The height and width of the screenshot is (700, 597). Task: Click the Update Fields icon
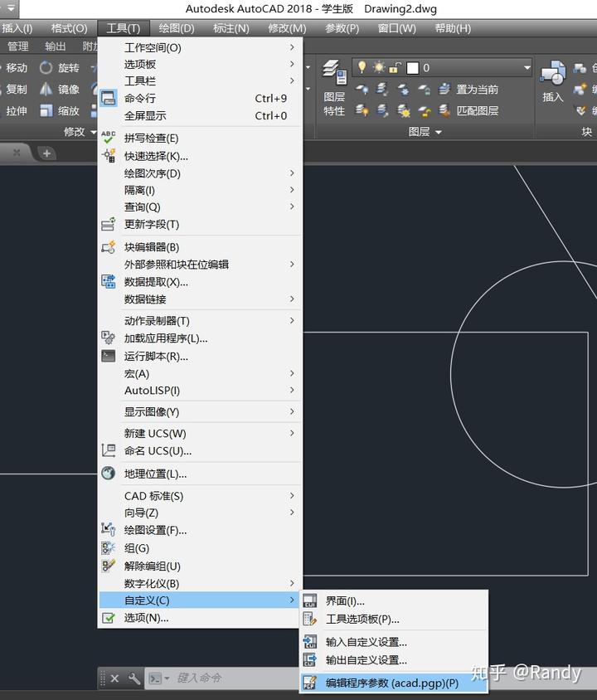pos(109,224)
